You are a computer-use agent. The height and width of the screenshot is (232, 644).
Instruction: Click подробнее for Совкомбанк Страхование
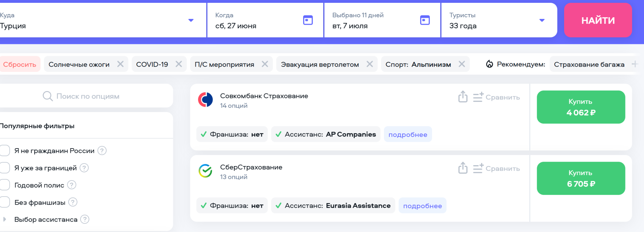tap(408, 134)
